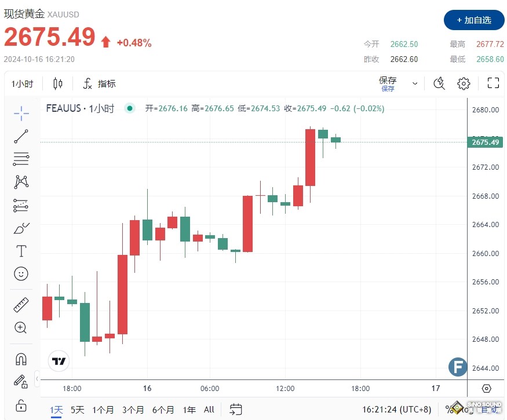Expand the 保存 save dropdown chevron
This screenshot has width=507, height=420.
click(x=414, y=83)
